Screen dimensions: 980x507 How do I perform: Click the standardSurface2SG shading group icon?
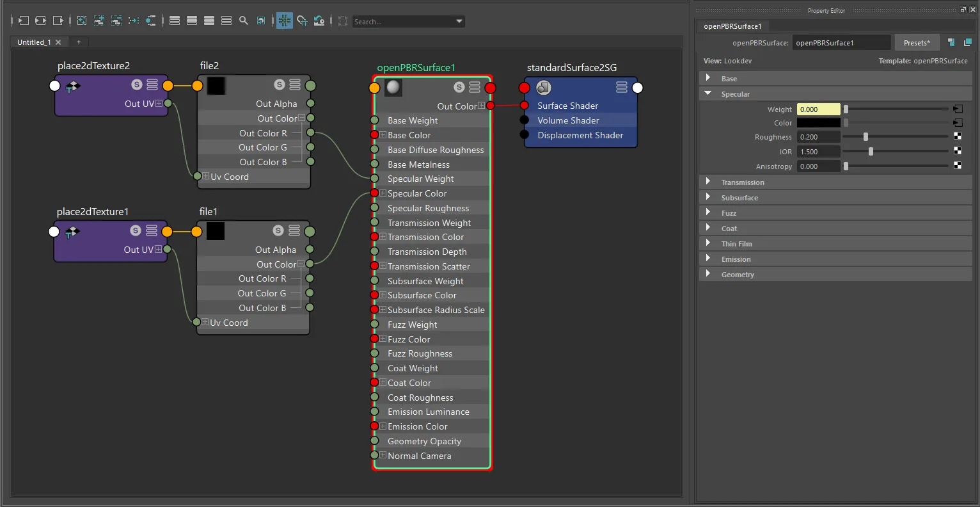544,87
